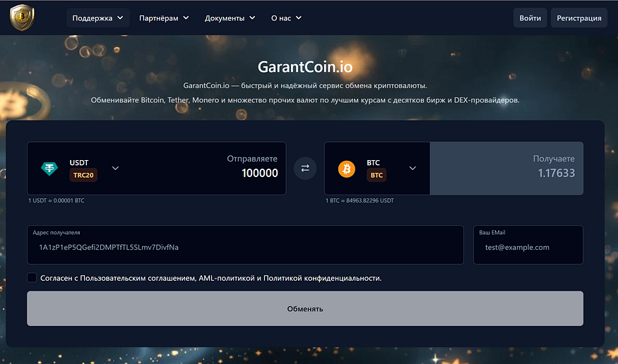Click the rate text 1 USDT ≈ 0.00001 BTC

pyautogui.click(x=57, y=200)
